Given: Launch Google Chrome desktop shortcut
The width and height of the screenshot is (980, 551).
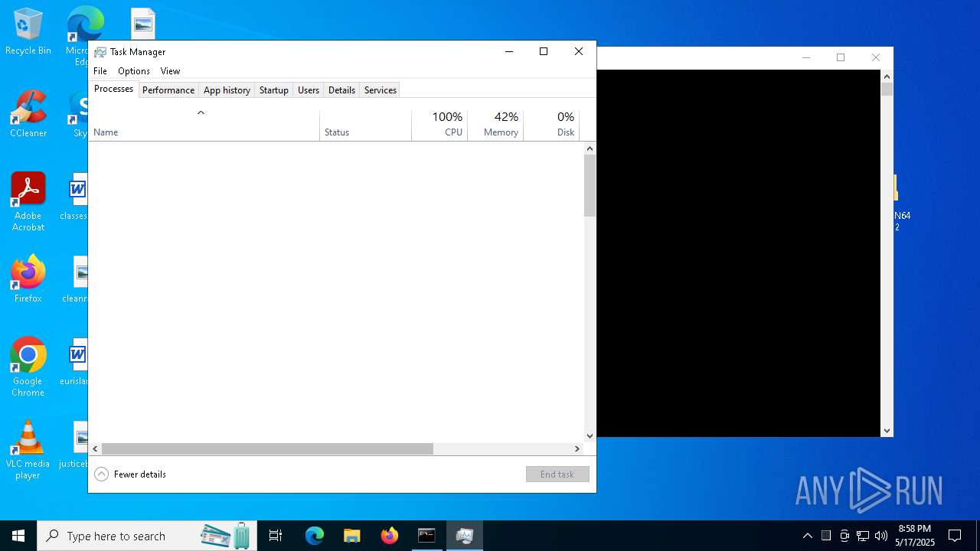Looking at the screenshot, I should (x=28, y=367).
